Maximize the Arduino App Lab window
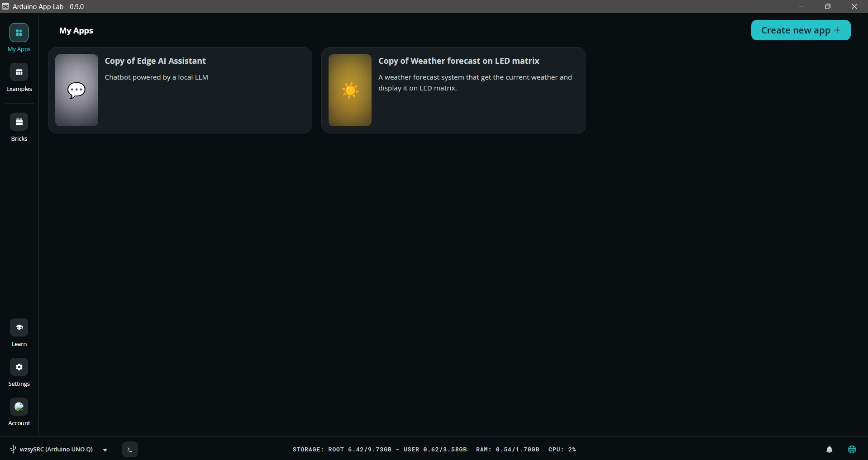868x460 pixels. (828, 6)
